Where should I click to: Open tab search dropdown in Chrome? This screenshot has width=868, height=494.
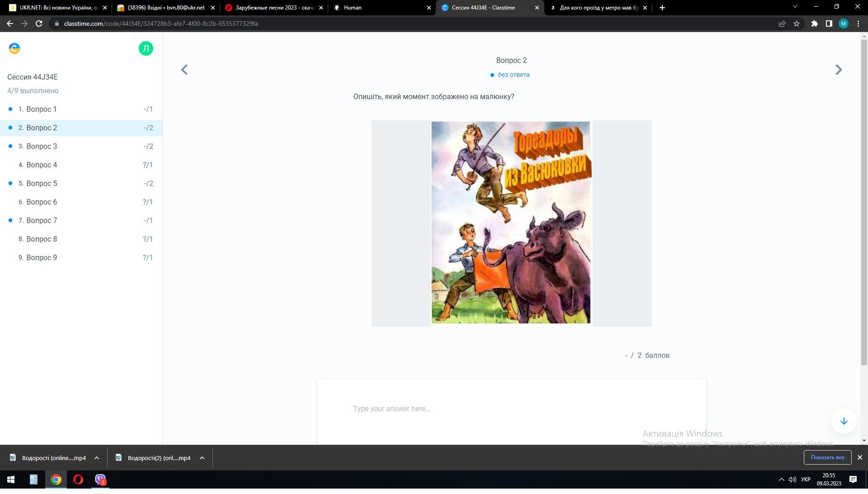pos(795,7)
